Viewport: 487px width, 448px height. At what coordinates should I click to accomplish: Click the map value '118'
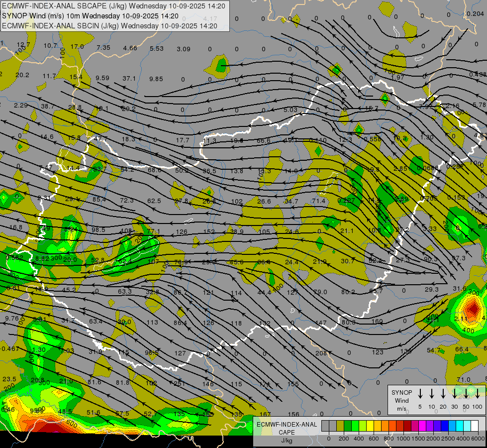[x=236, y=324]
